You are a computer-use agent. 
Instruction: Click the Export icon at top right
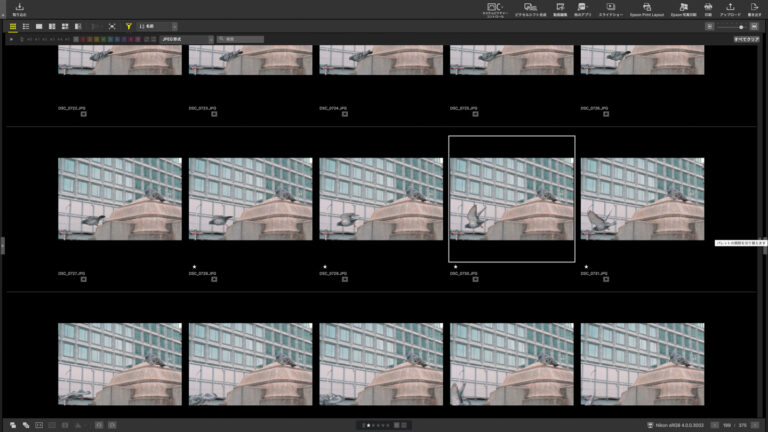click(x=753, y=9)
